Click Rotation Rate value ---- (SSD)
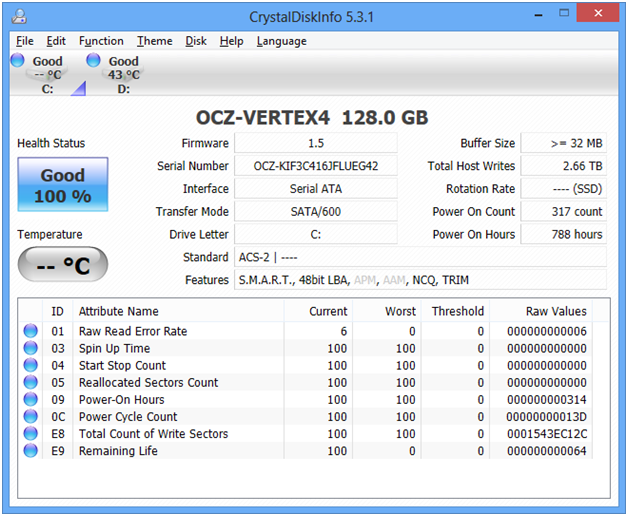The height and width of the screenshot is (516, 628). point(564,189)
